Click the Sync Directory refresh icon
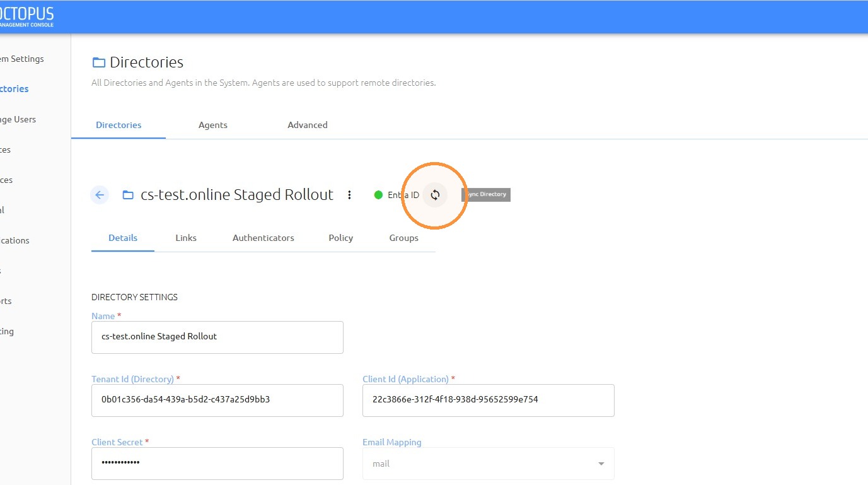The image size is (868, 485). click(x=435, y=195)
